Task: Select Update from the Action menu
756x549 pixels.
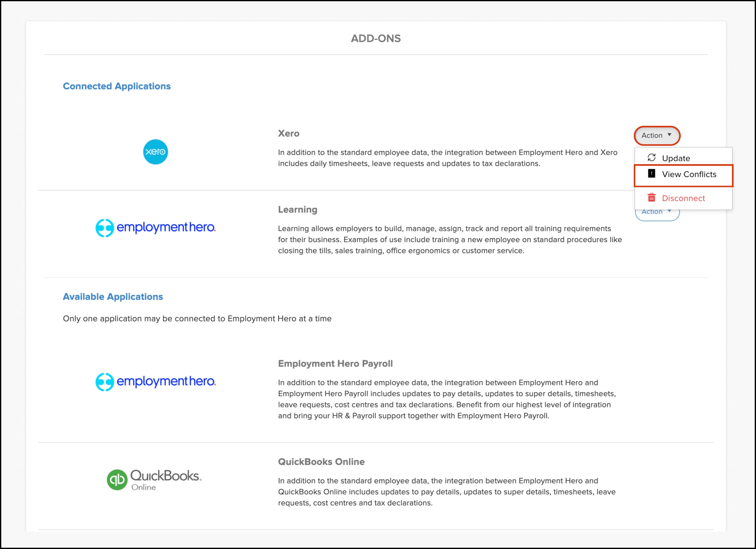Action: (x=676, y=158)
